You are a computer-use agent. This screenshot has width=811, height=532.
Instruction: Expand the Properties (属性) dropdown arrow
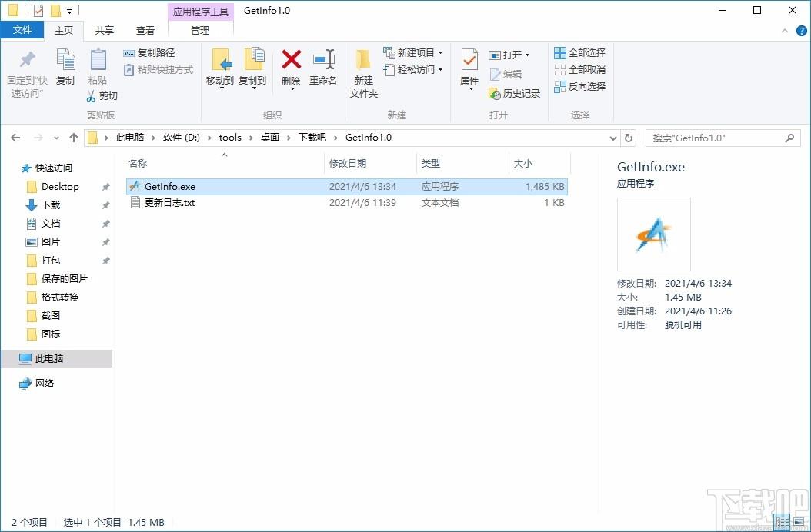469,89
